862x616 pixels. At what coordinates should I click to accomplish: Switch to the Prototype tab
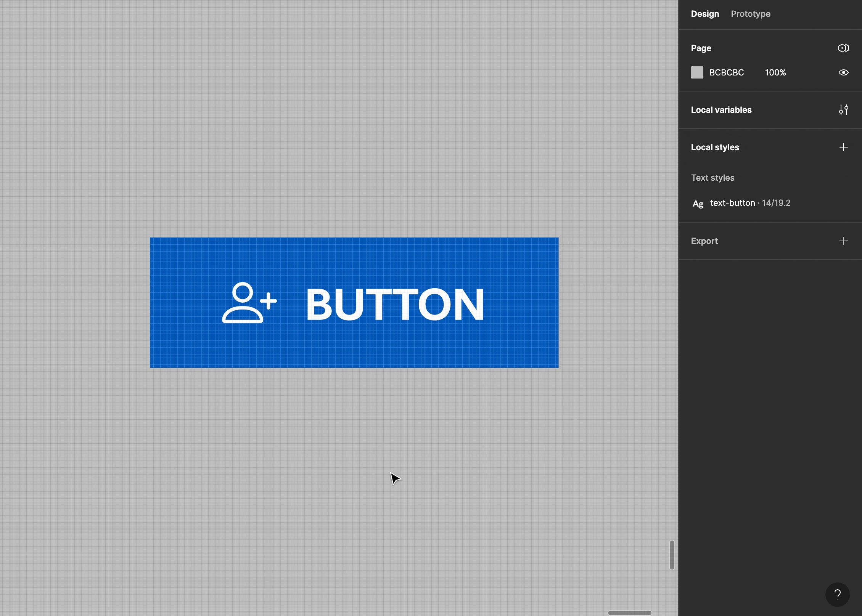(x=750, y=14)
